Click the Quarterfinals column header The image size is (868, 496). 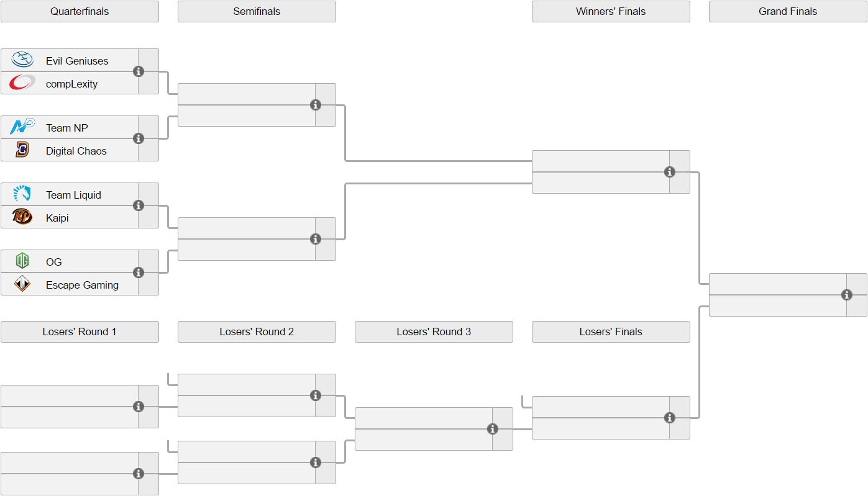80,11
